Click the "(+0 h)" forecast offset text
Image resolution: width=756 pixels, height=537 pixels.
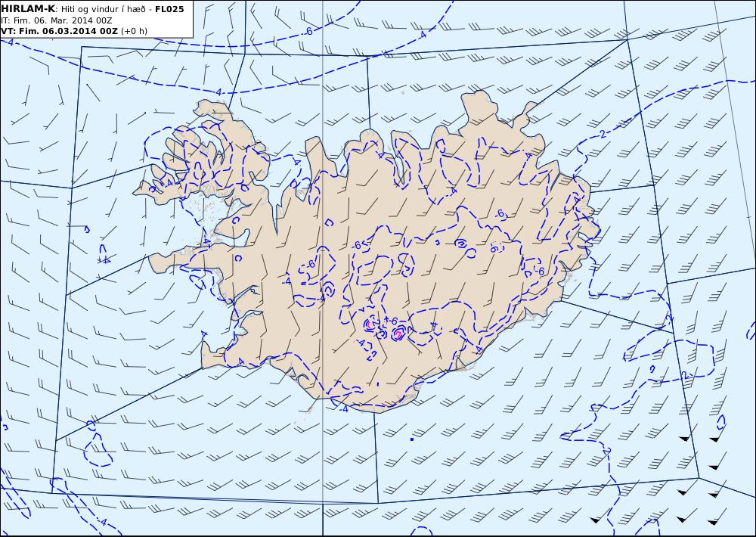tap(134, 31)
